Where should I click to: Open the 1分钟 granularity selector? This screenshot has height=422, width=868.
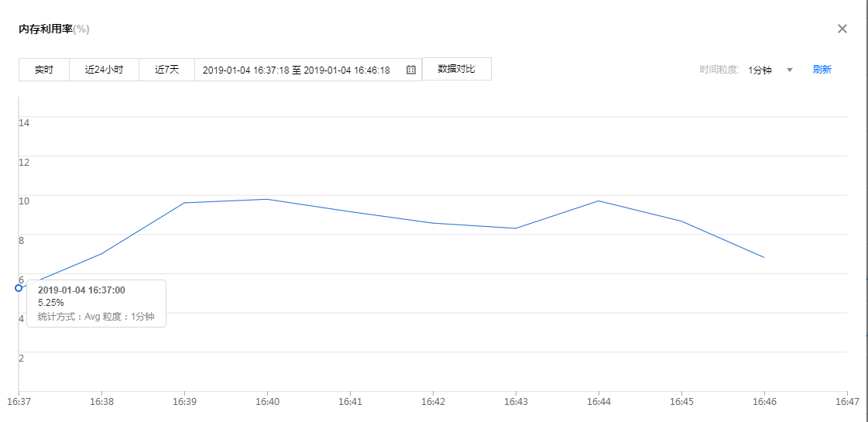760,70
